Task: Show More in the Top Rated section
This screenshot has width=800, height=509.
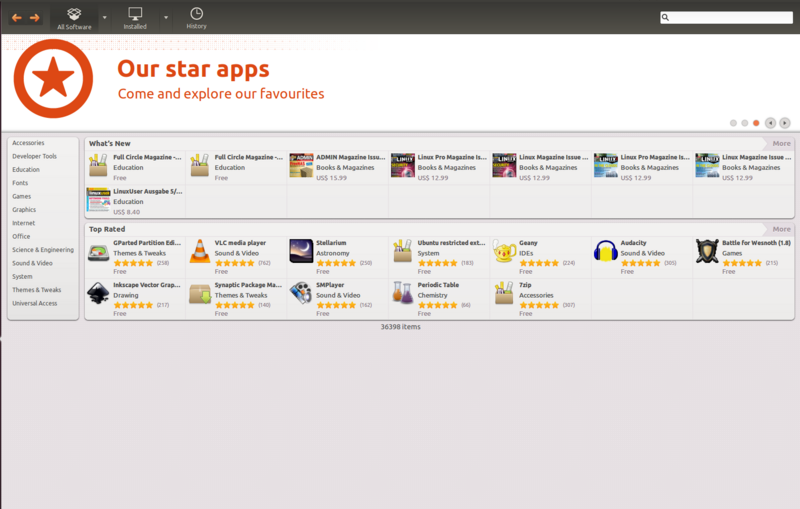Action: (781, 229)
